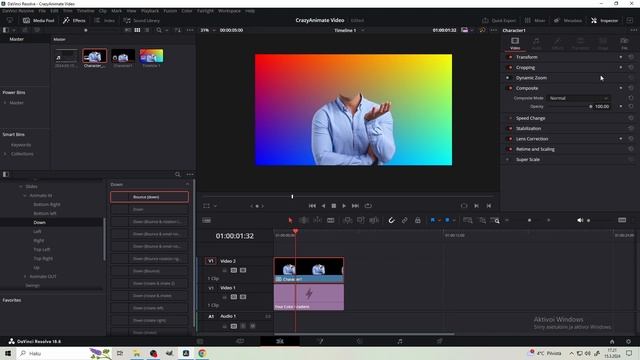Select the rainbow Timeline 1 thumbnail
The image size is (640, 360).
(x=151, y=56)
